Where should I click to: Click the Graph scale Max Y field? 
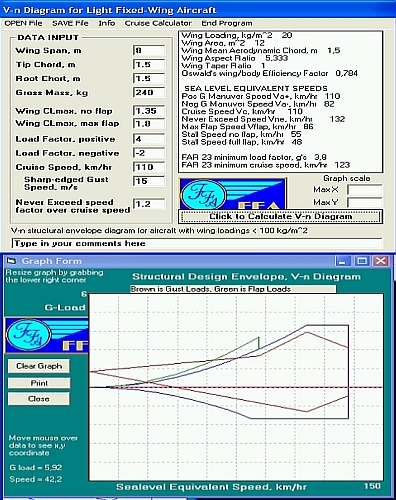pos(364,202)
